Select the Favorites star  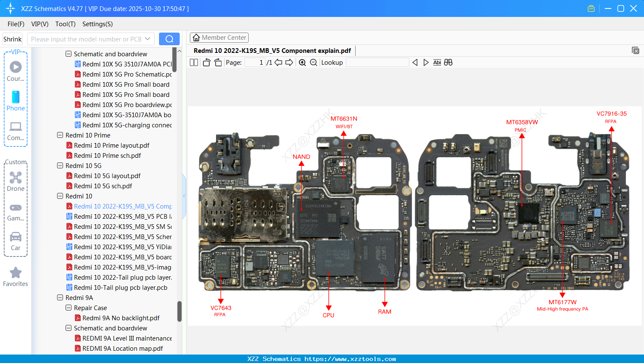pos(15,273)
